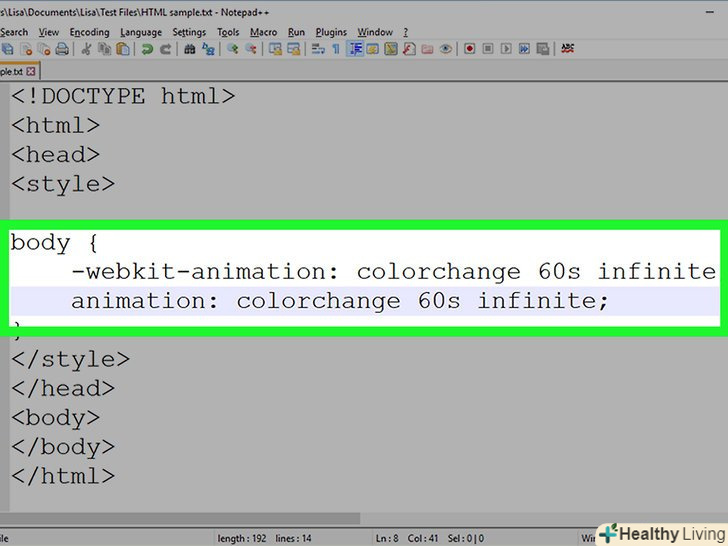Run macro multiple times icon
This screenshot has height=546, width=728.
tap(524, 49)
